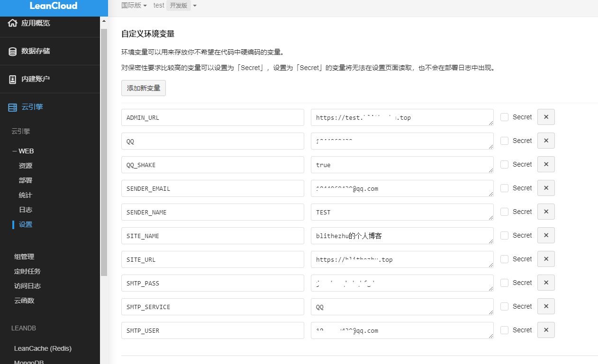Open LeanCache (Redis) link
This screenshot has height=364, width=598.
(43, 348)
